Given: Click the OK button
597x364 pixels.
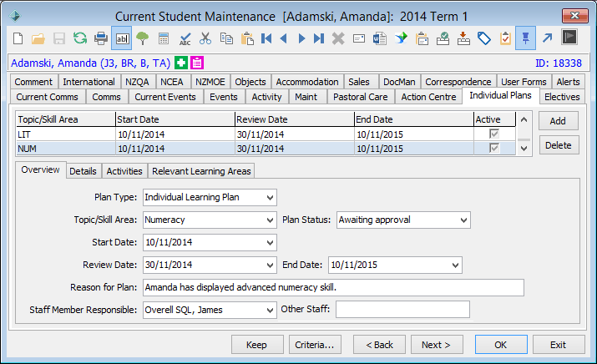Looking at the screenshot, I should 501,345.
